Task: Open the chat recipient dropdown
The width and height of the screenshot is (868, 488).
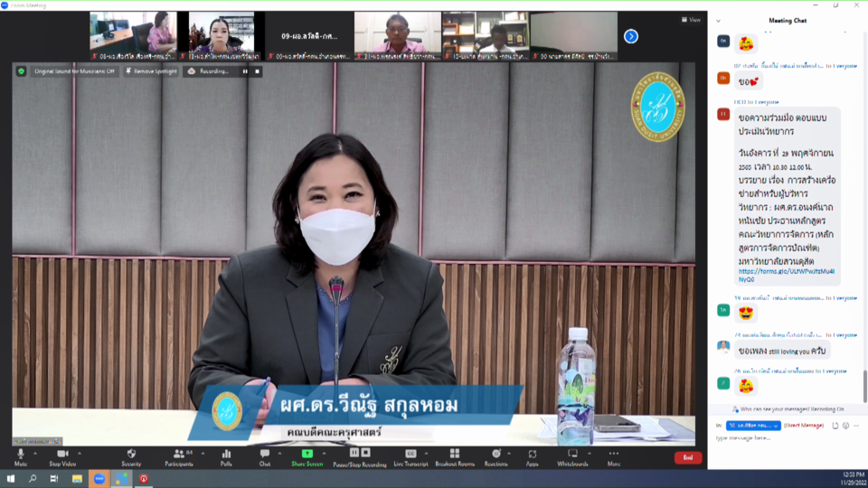Action: click(753, 426)
